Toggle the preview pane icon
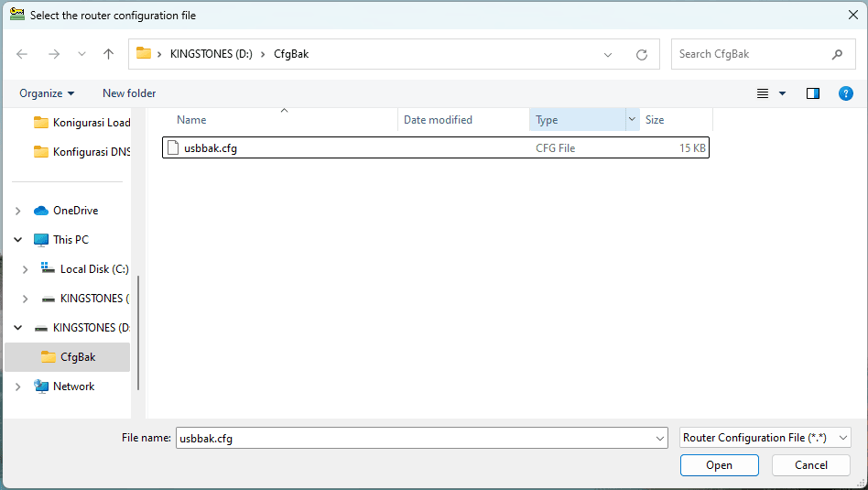Image resolution: width=868 pixels, height=490 pixels. click(812, 93)
